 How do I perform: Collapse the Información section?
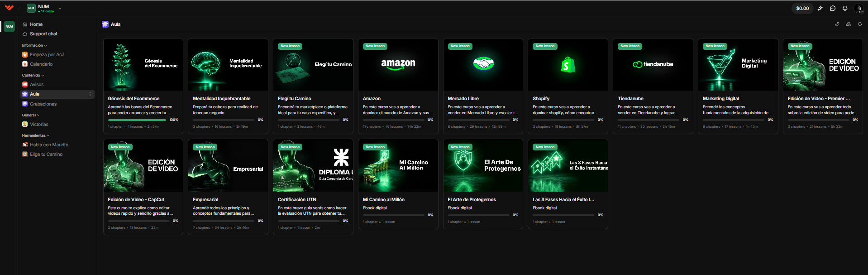click(x=34, y=45)
